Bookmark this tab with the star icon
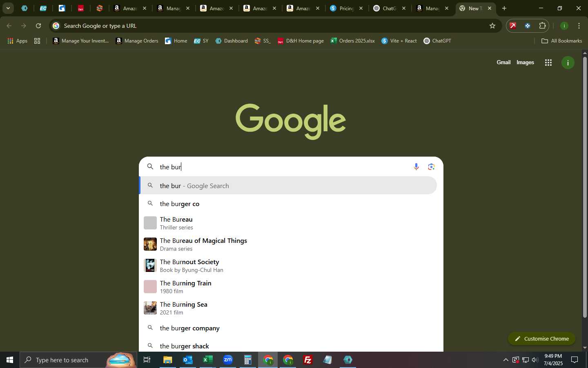This screenshot has width=588, height=368. click(492, 26)
